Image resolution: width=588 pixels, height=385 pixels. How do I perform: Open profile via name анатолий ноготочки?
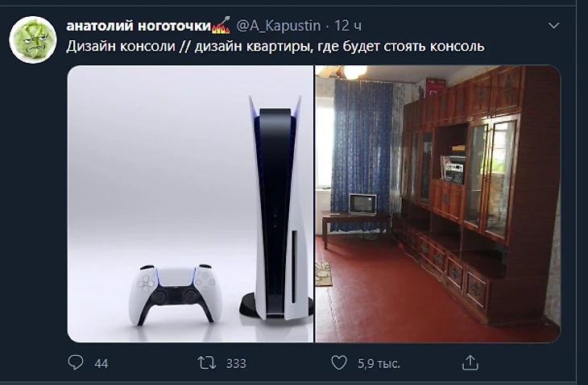tap(139, 26)
